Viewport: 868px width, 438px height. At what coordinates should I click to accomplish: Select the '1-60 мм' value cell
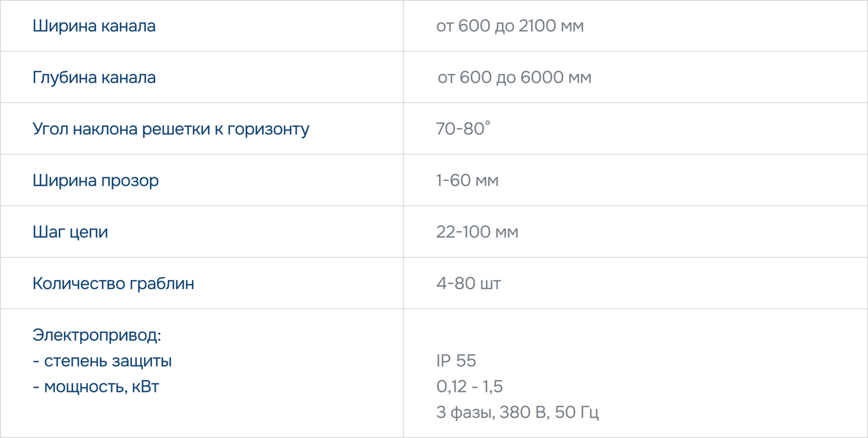tap(467, 180)
